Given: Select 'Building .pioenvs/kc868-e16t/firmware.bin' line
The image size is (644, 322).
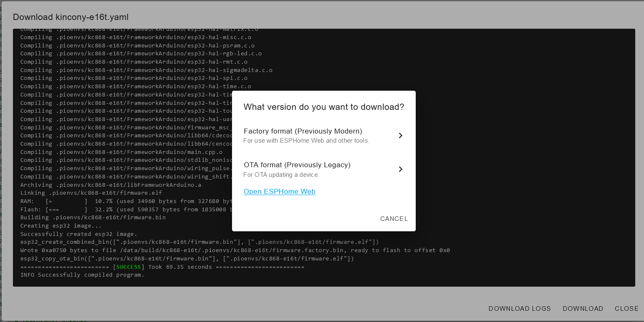Looking at the screenshot, I should (x=93, y=218).
